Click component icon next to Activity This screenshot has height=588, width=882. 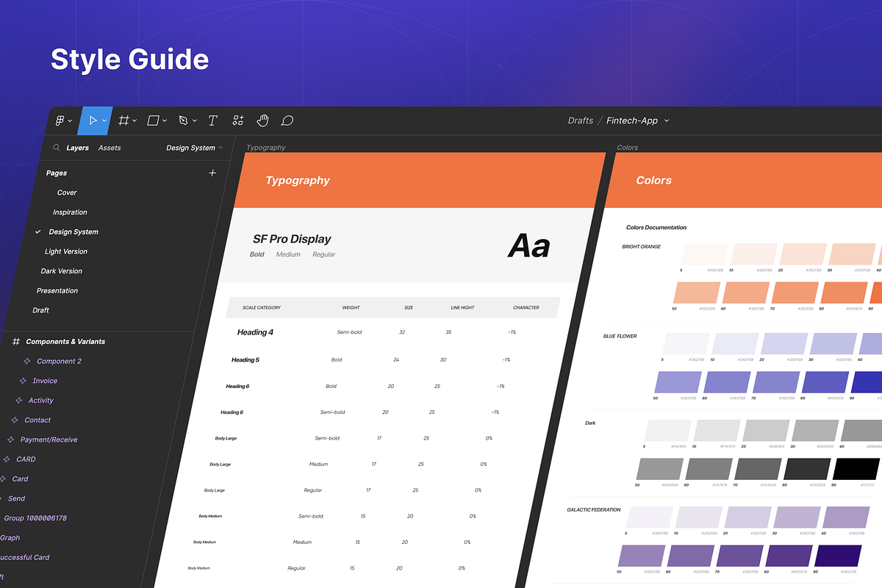click(19, 401)
